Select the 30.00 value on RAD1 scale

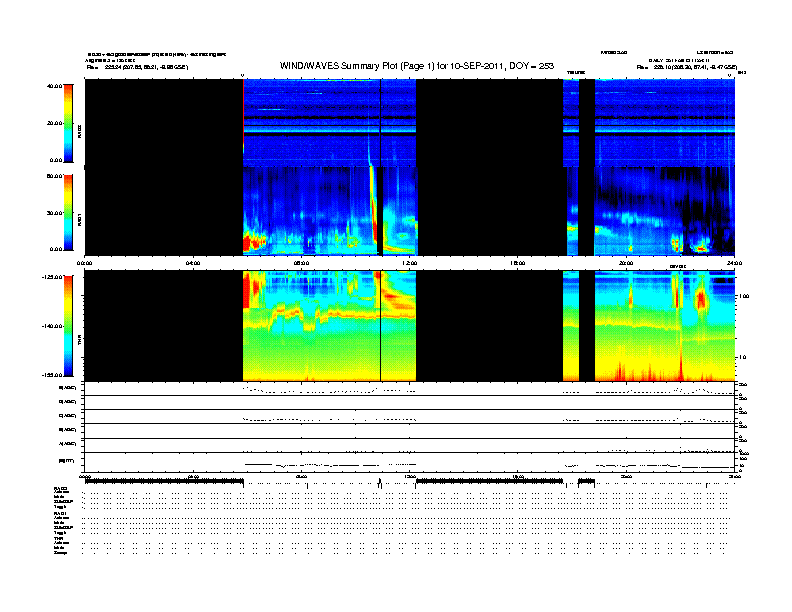click(x=54, y=213)
